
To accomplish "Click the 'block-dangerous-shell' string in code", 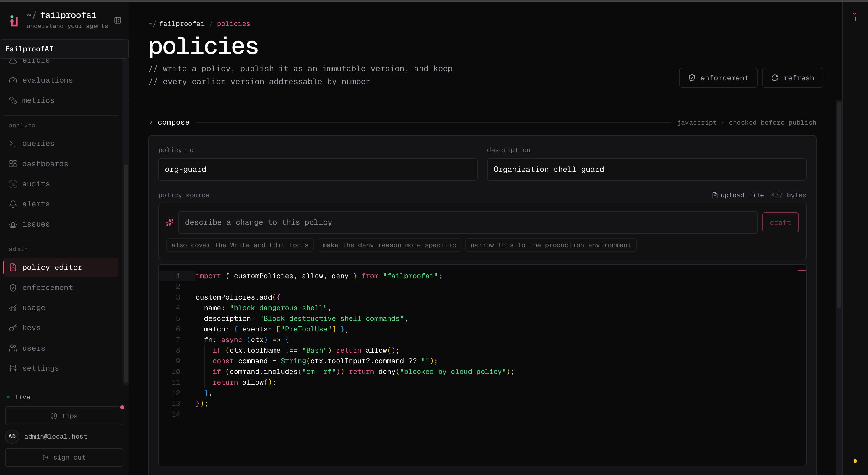I will click(x=278, y=308).
